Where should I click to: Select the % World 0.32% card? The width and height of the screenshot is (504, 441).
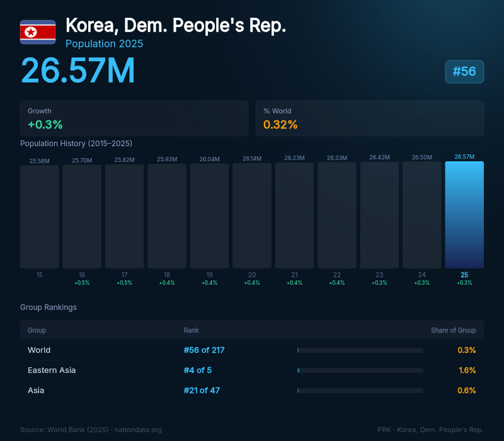[370, 118]
